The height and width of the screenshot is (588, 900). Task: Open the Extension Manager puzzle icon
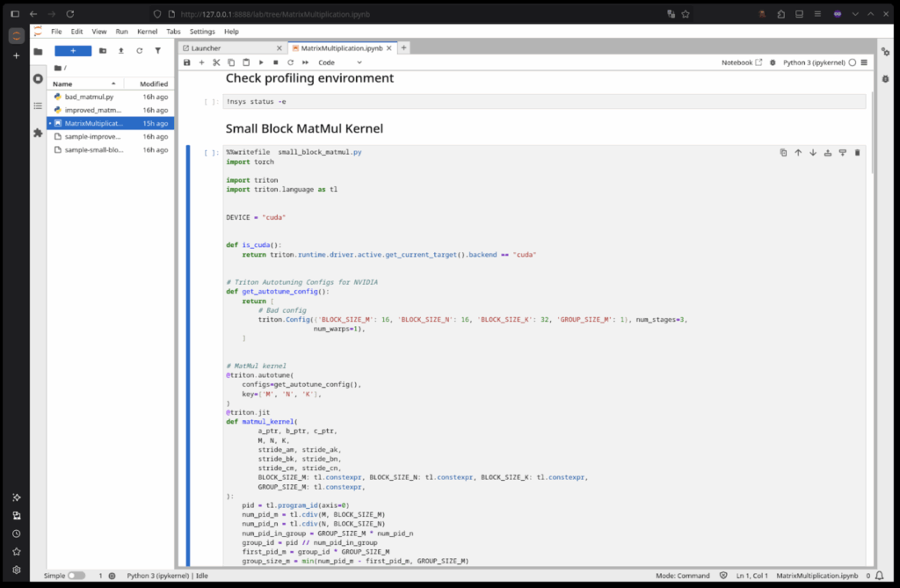(x=38, y=133)
